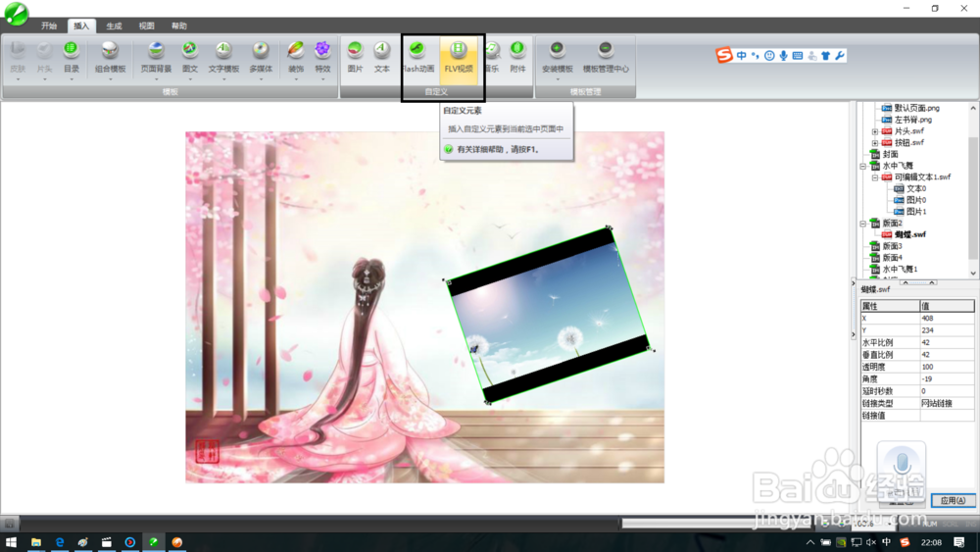The width and height of the screenshot is (980, 552).
Task: Insert an 附件 attachment element
Action: 517,57
